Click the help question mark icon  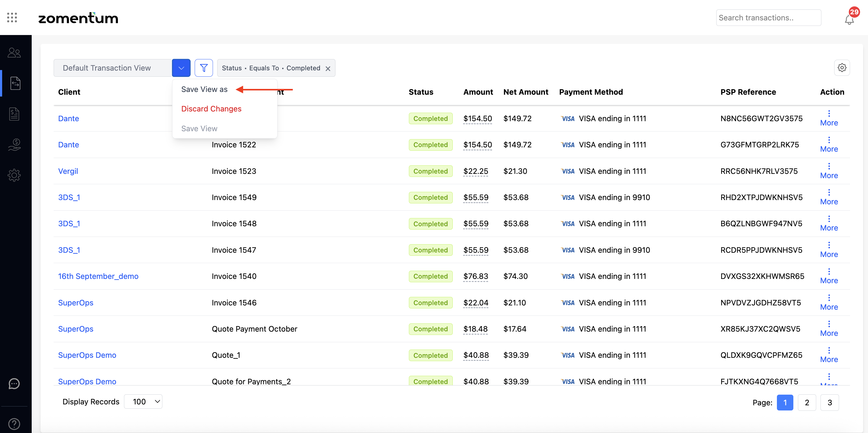pyautogui.click(x=14, y=424)
